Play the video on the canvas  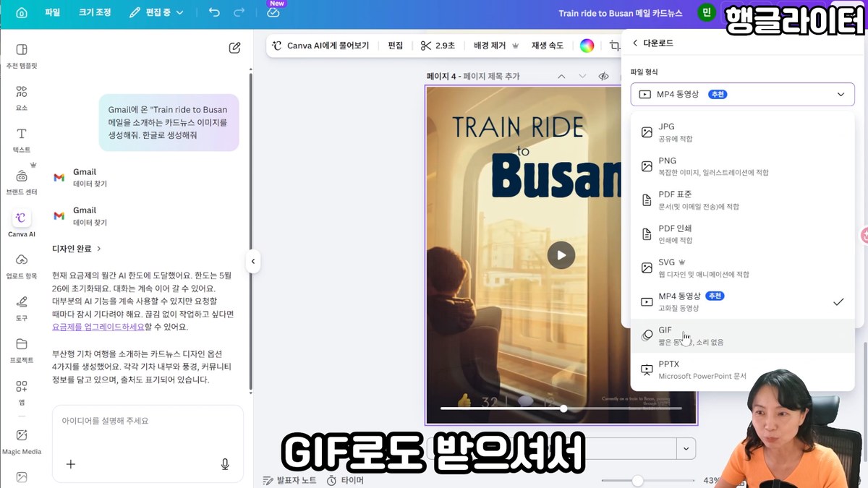coord(561,254)
